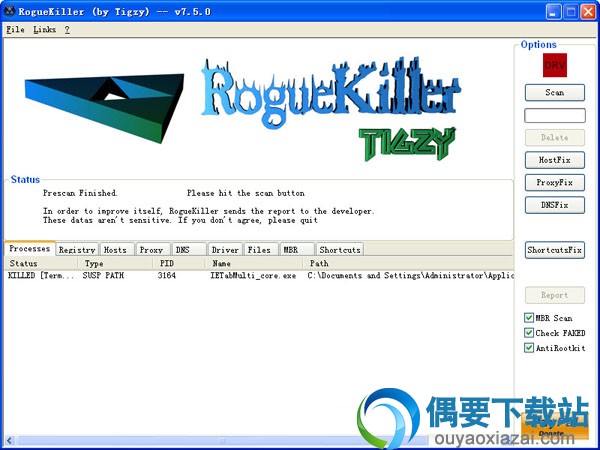Switch to the Driver tab
The image size is (600, 450).
click(x=225, y=249)
